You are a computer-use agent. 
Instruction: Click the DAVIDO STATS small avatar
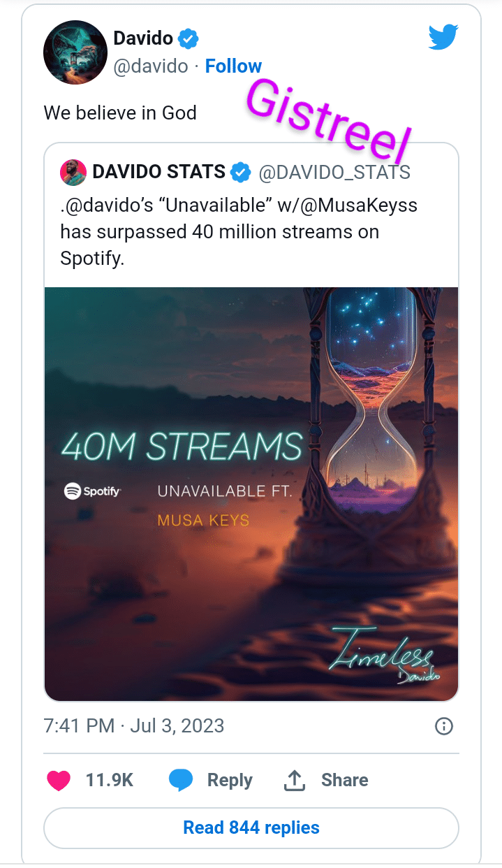point(73,172)
